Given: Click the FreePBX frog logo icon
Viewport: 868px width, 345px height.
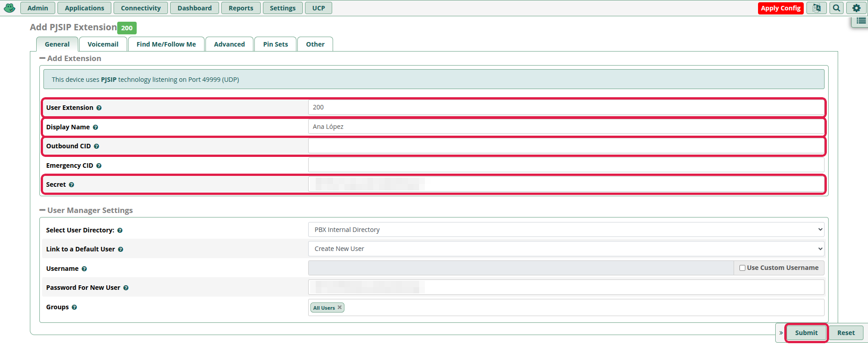Looking at the screenshot, I should [9, 8].
